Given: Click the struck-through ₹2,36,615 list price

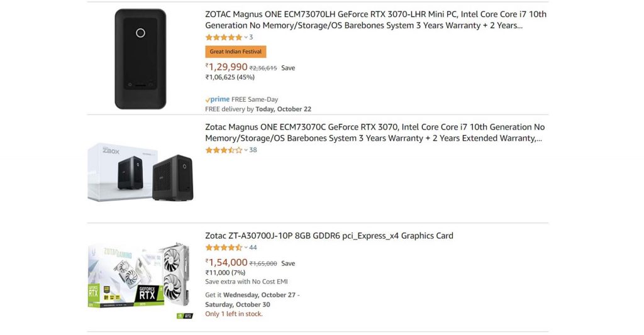Looking at the screenshot, I should pos(263,68).
